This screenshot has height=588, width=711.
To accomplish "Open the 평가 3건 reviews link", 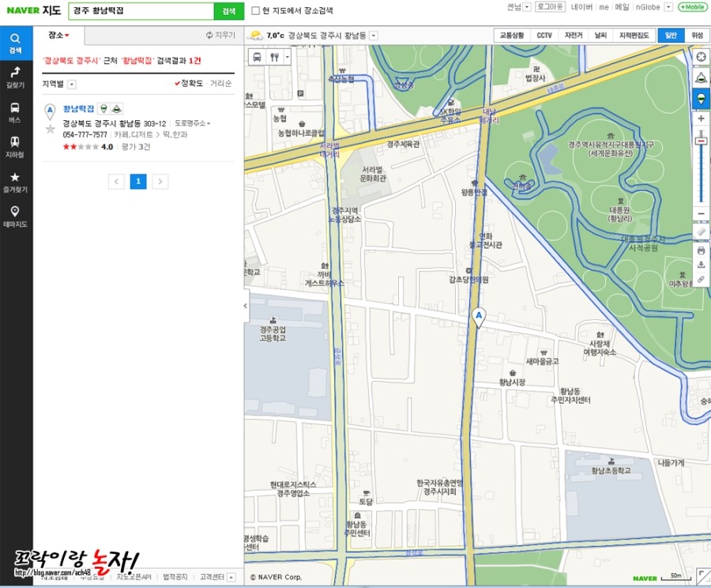I will pyautogui.click(x=136, y=147).
